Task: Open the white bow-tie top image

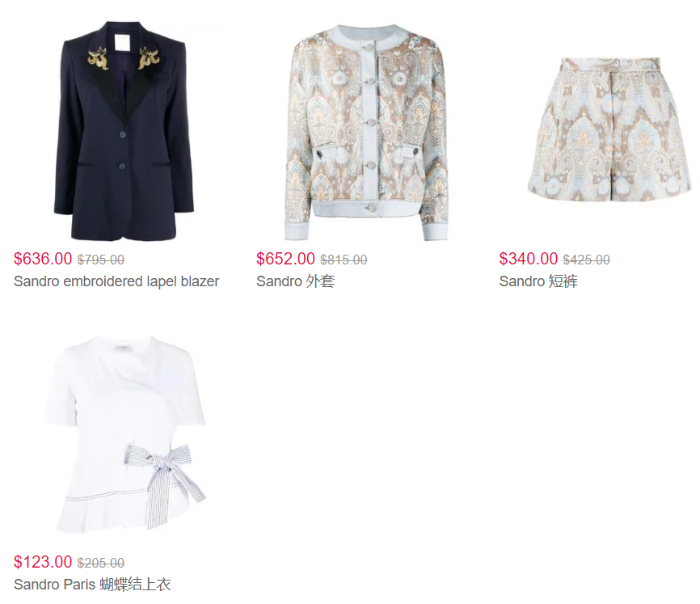Action: 125,434
